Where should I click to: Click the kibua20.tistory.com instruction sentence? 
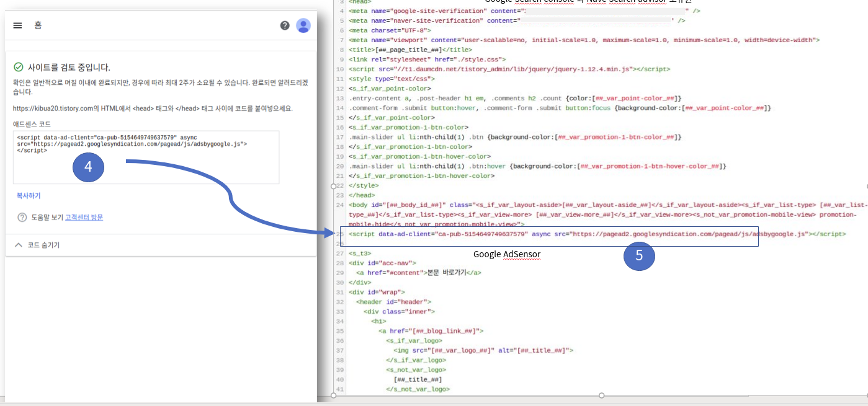click(x=153, y=108)
